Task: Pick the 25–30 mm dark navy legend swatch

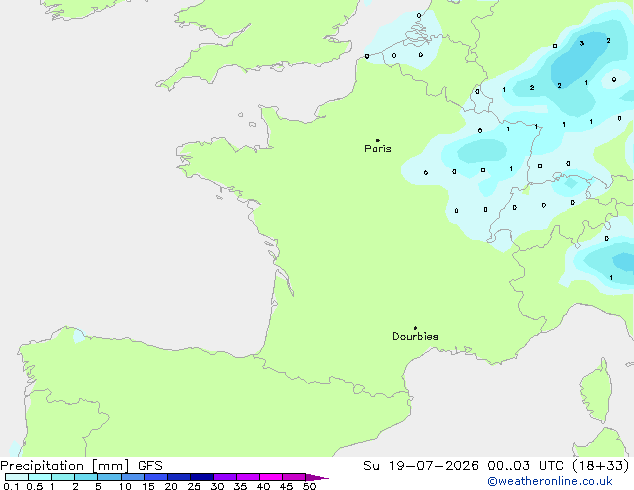Action: [202, 477]
